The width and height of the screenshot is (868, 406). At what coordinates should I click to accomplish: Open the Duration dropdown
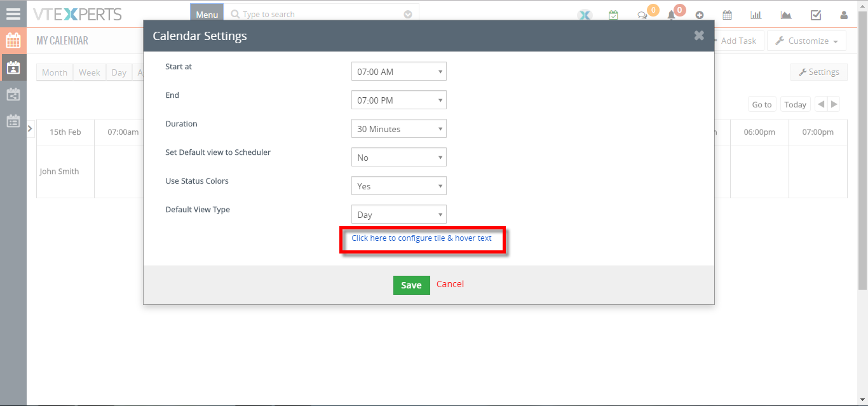coord(399,128)
